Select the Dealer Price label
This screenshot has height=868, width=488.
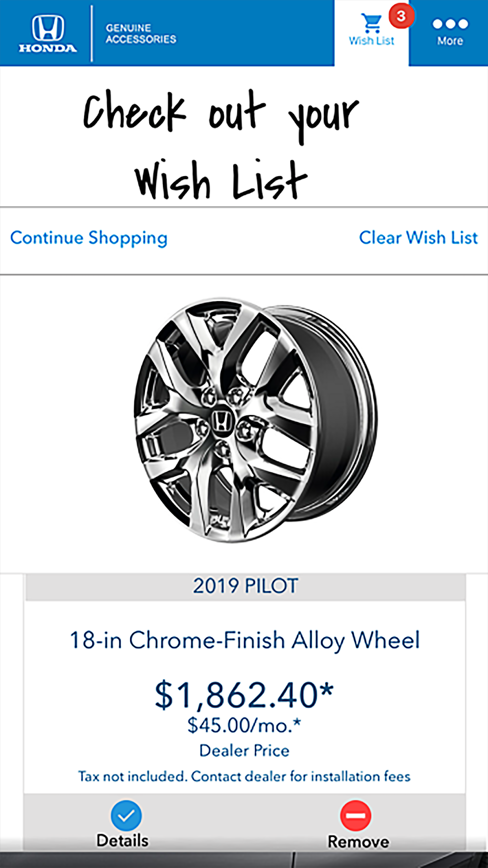pyautogui.click(x=244, y=750)
